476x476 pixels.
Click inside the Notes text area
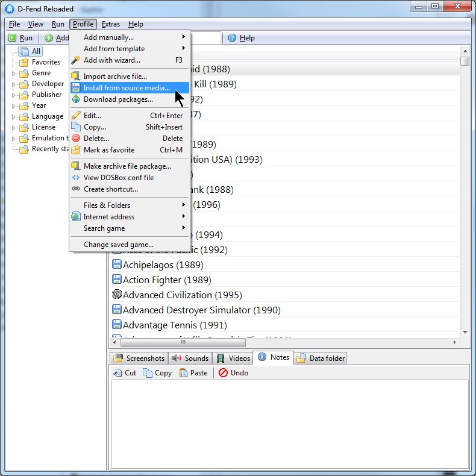click(290, 424)
